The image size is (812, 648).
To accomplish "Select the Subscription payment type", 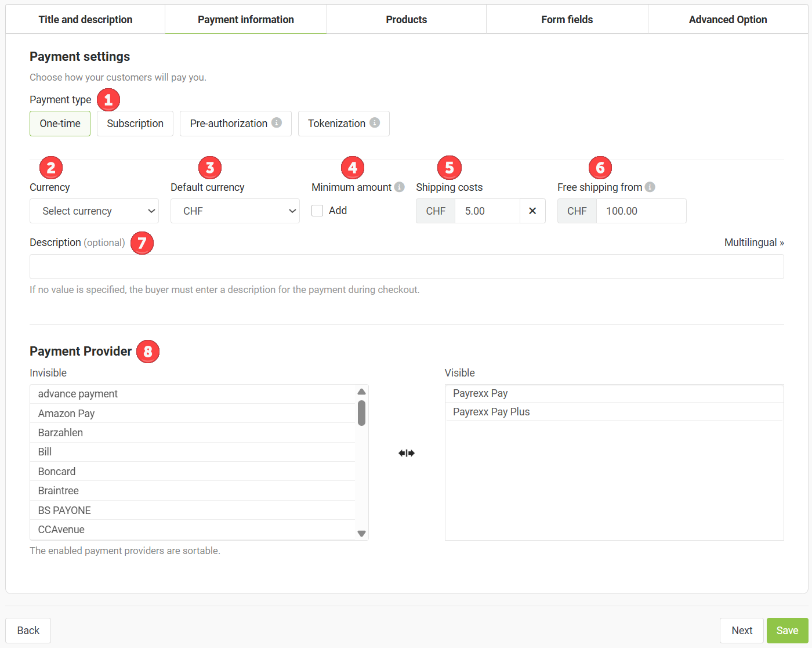I will click(x=135, y=124).
